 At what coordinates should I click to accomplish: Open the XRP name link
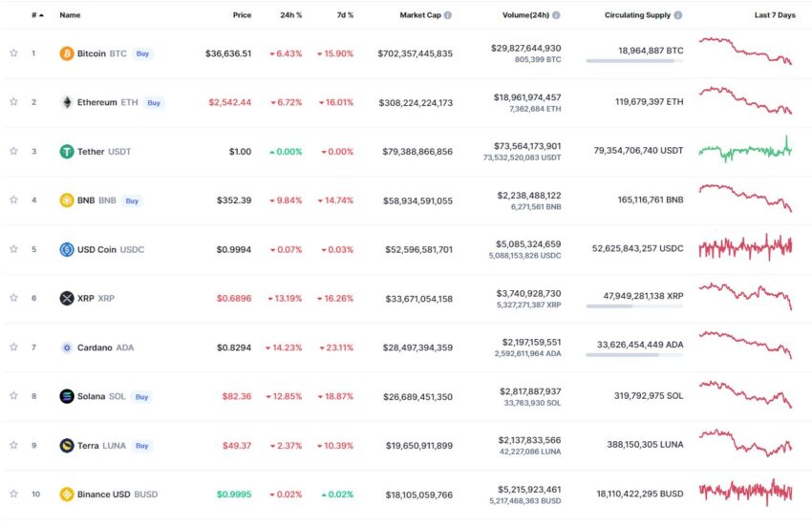(x=86, y=298)
